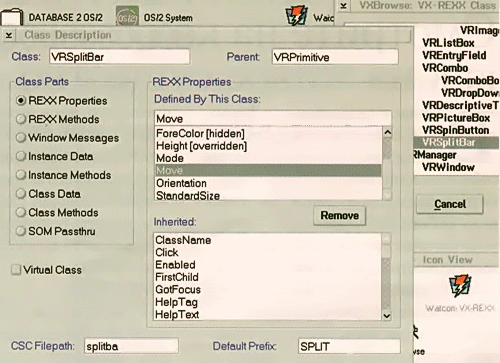Select VRListBox in the VXBrowse class tree
500x363 pixels.
(448, 43)
